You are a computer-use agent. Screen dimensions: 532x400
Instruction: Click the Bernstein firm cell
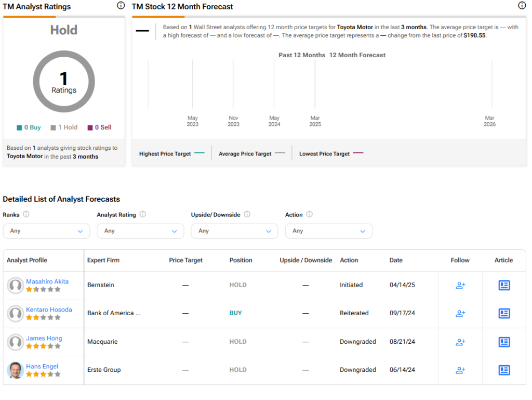pyautogui.click(x=100, y=285)
